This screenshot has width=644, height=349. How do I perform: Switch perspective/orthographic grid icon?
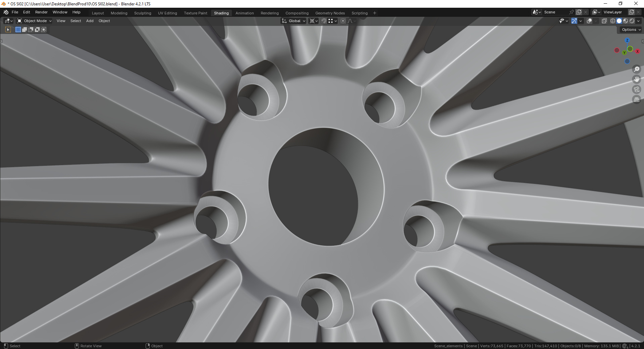click(x=637, y=99)
